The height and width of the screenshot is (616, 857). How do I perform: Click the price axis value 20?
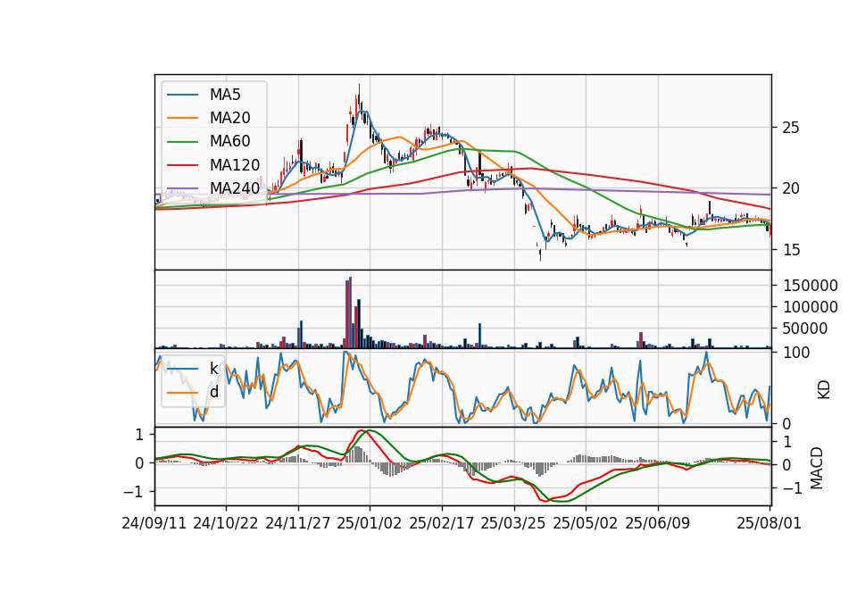click(x=791, y=188)
